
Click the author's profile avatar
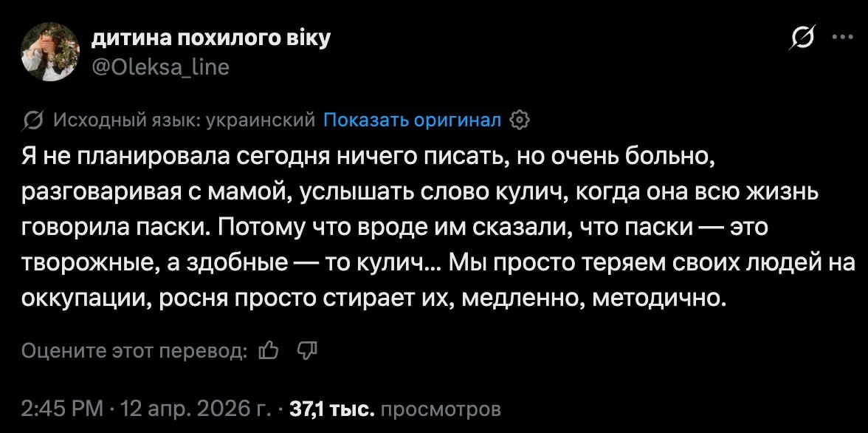pyautogui.click(x=50, y=51)
